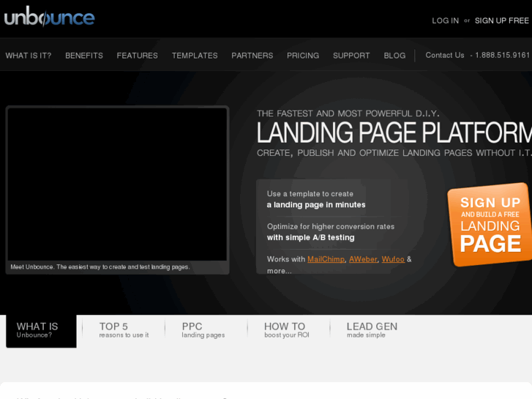
Task: Open the MailChimp link
Action: [326, 259]
